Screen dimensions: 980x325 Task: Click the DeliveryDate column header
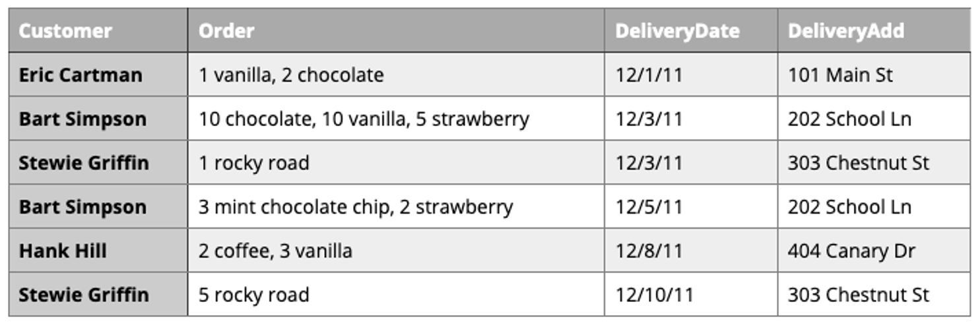click(x=677, y=31)
